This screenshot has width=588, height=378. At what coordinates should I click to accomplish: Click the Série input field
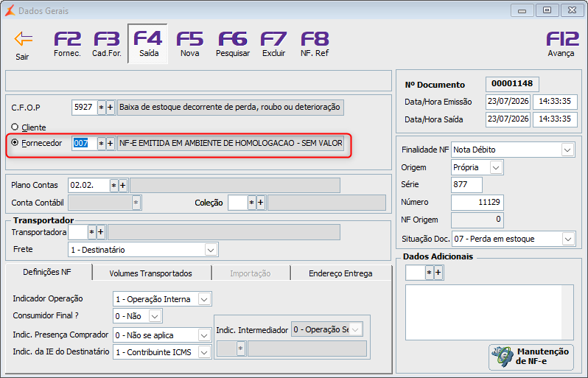tap(466, 184)
